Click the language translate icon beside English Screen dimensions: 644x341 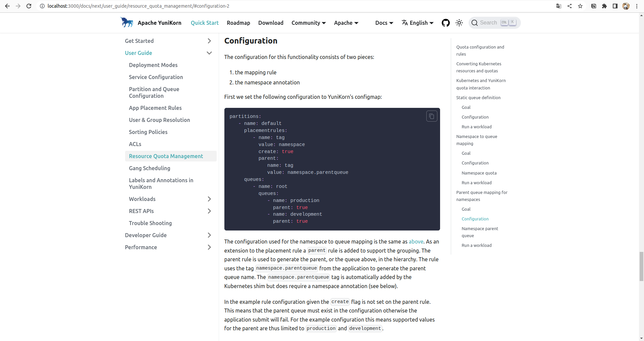(405, 22)
